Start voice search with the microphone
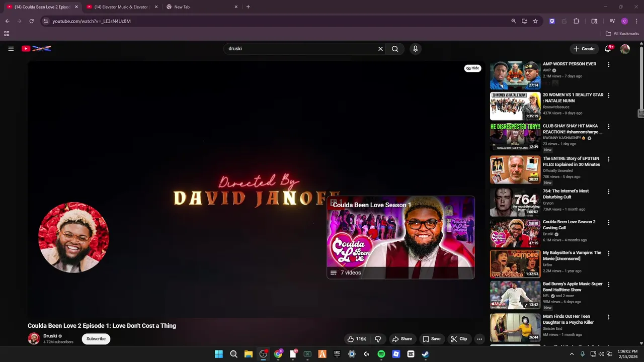The image size is (644, 362). point(415,49)
